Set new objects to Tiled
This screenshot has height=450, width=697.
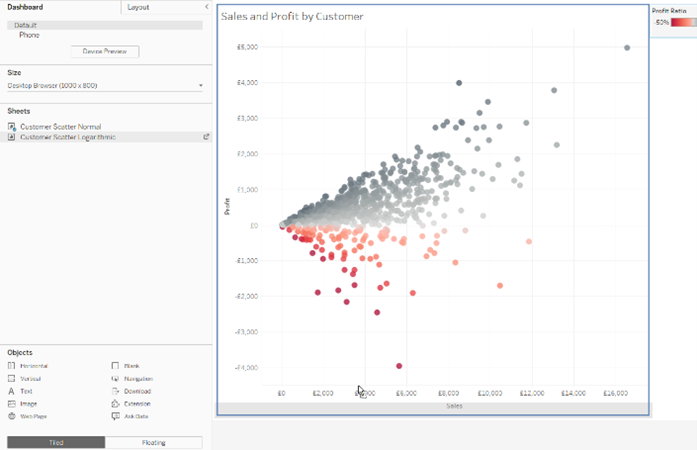coord(56,442)
